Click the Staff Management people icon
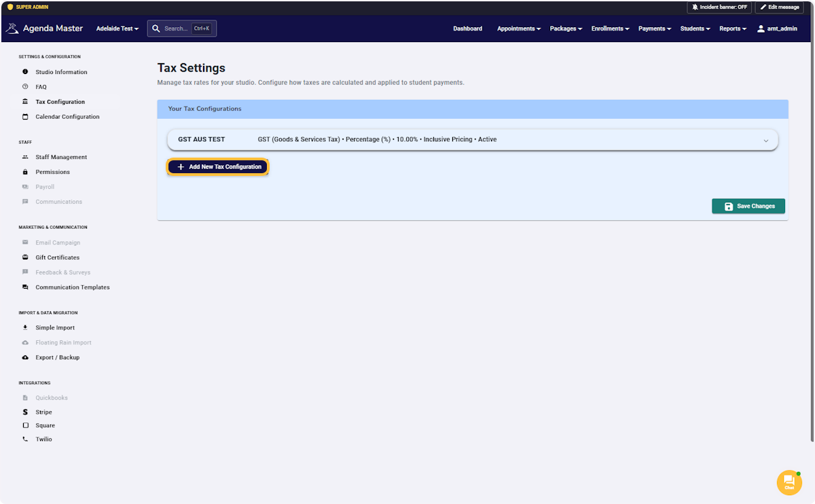This screenshot has height=504, width=815. pos(25,157)
